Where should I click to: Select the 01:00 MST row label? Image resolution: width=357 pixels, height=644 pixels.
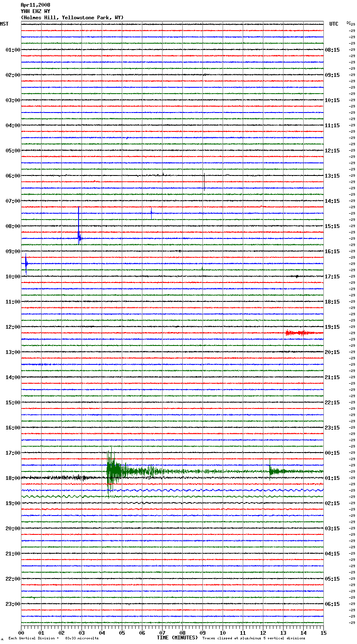click(13, 50)
